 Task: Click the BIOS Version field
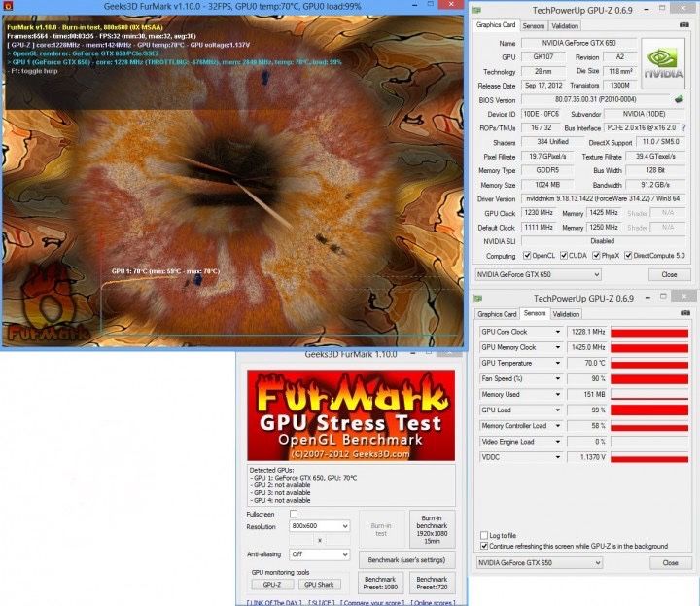pyautogui.click(x=596, y=99)
